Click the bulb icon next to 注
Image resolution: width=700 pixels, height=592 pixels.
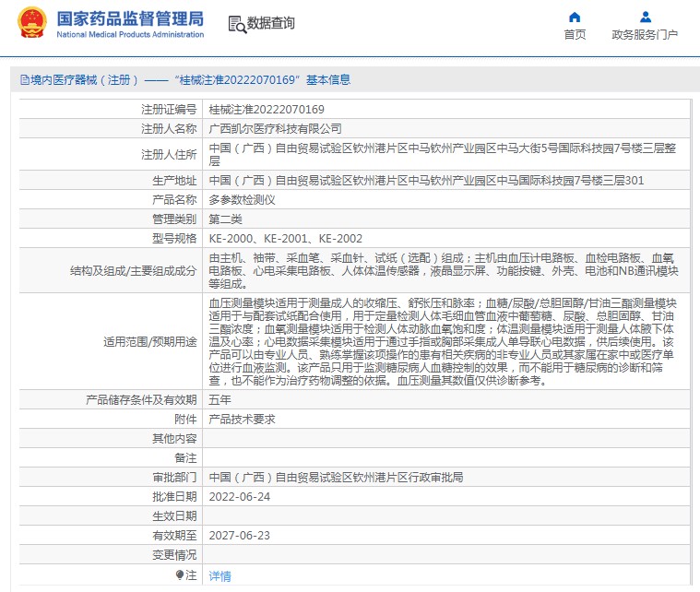[x=180, y=574]
